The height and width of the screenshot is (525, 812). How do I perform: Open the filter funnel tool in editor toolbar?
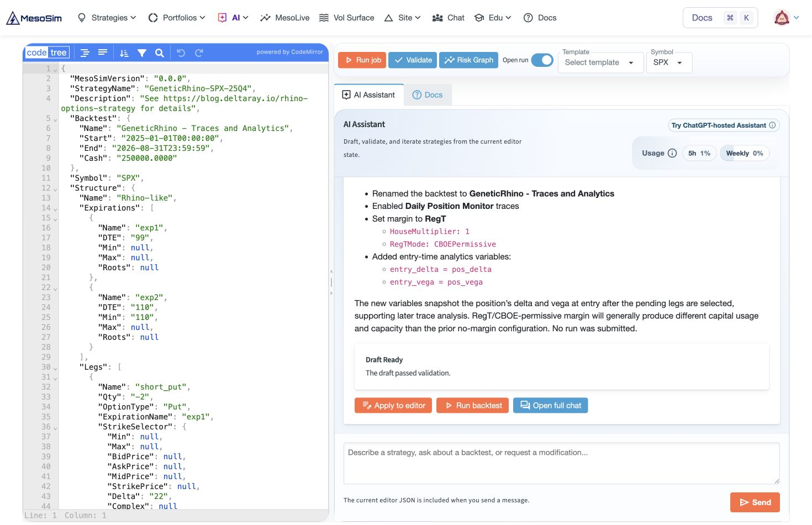[x=142, y=53]
